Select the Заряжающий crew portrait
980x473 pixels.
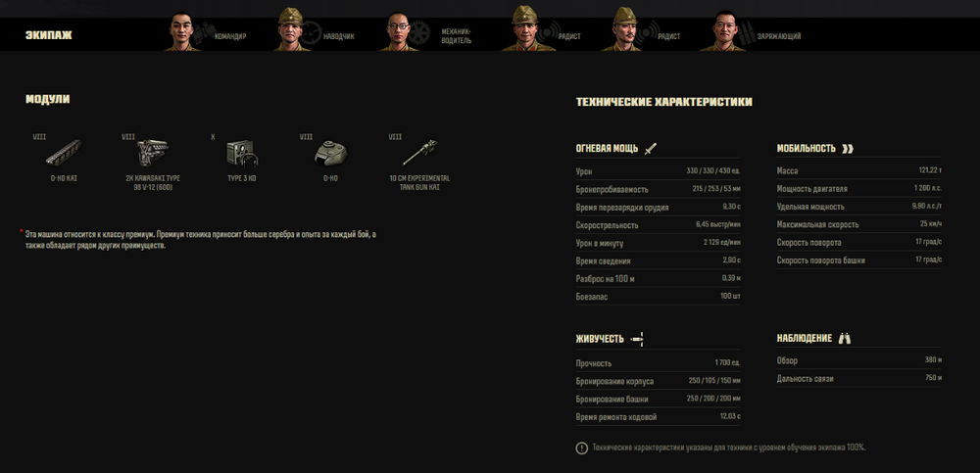[x=723, y=30]
